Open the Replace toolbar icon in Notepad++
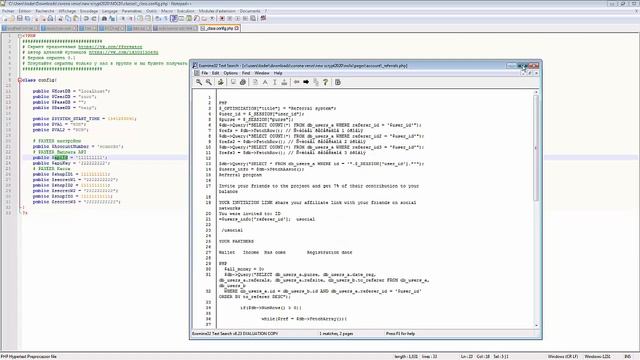Image resolution: width=640 pixels, height=360 pixels. (111, 18)
